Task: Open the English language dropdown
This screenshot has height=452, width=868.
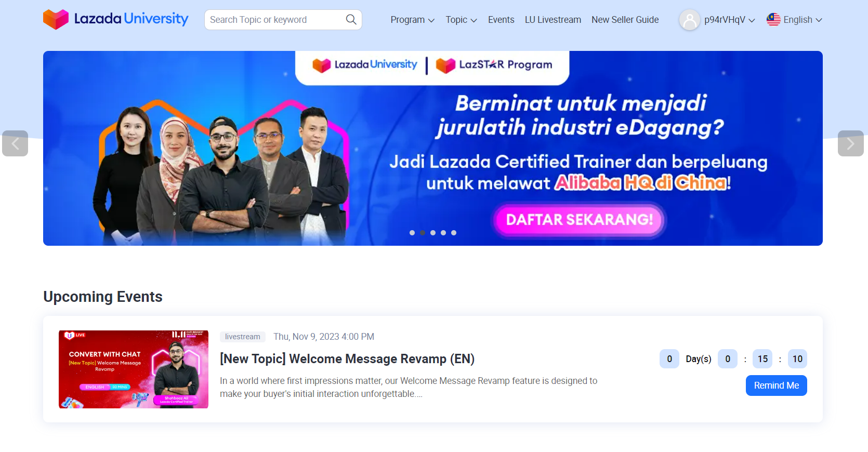Action: pyautogui.click(x=803, y=20)
